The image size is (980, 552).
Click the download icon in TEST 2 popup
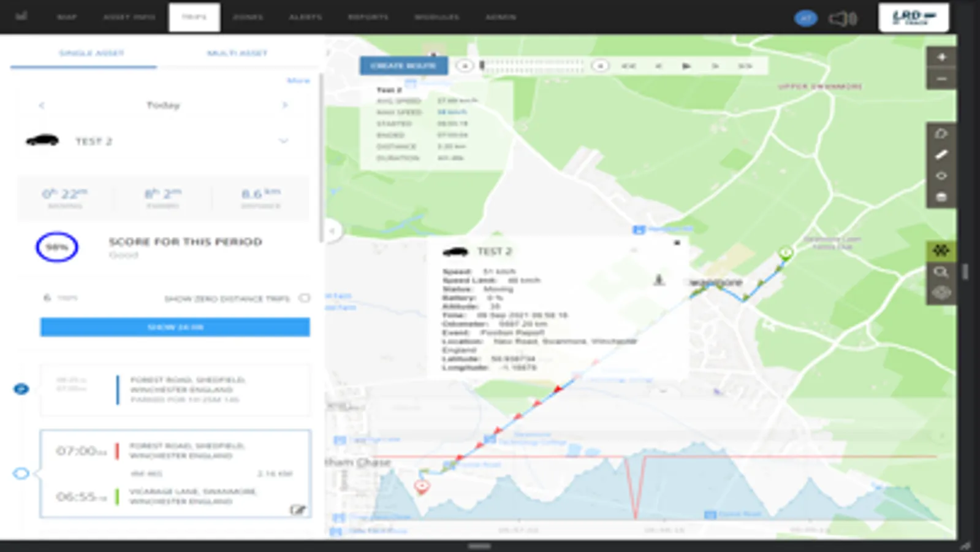click(659, 280)
